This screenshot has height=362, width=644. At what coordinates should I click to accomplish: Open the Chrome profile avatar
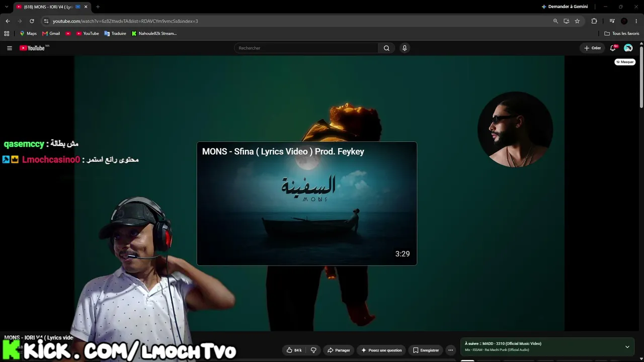coord(624,21)
